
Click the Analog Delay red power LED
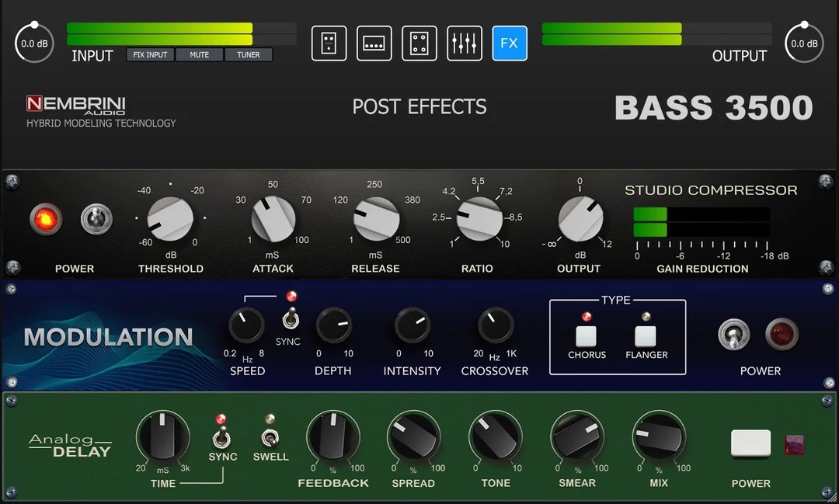click(x=795, y=445)
